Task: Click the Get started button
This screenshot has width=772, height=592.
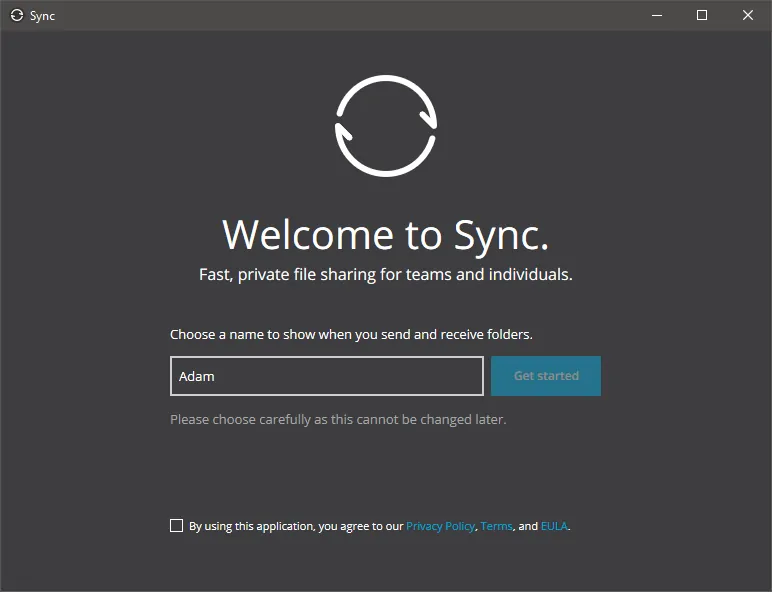Action: (546, 376)
